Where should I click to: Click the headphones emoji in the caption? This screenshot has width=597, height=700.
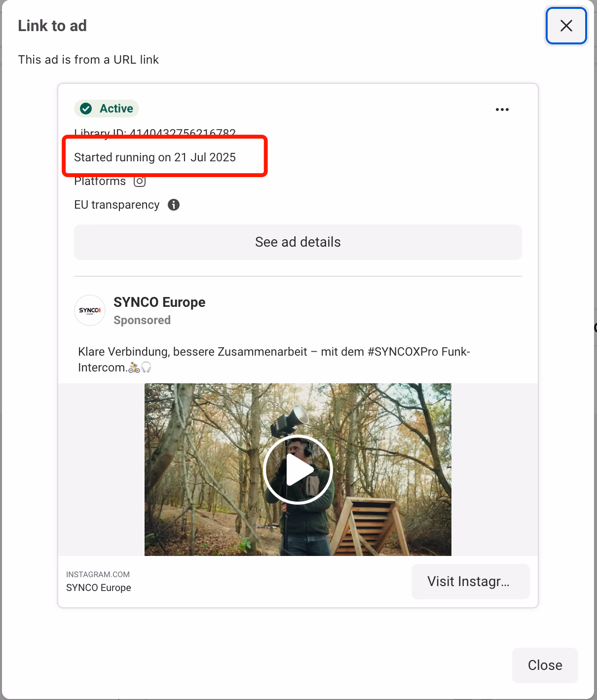(146, 367)
